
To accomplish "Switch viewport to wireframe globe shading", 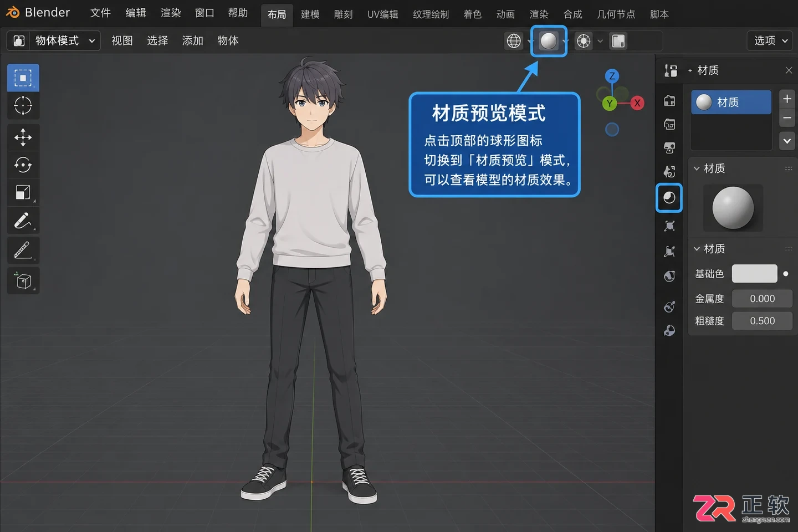I will [x=514, y=41].
